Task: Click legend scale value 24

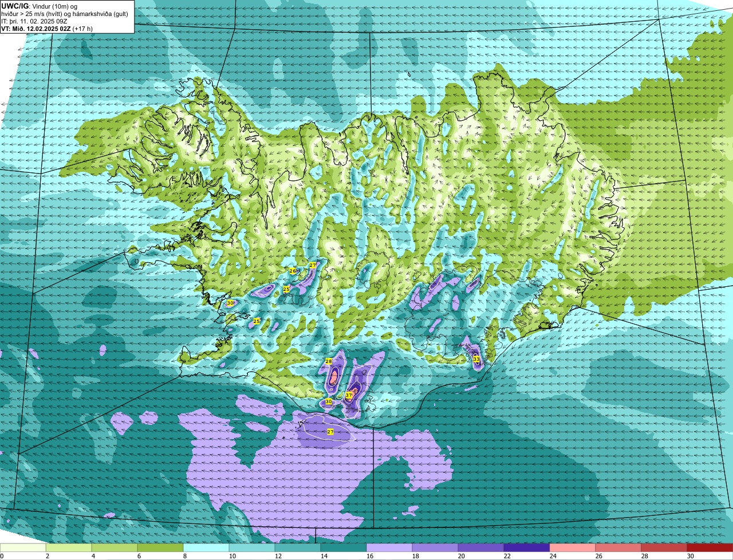Action: click(x=553, y=556)
